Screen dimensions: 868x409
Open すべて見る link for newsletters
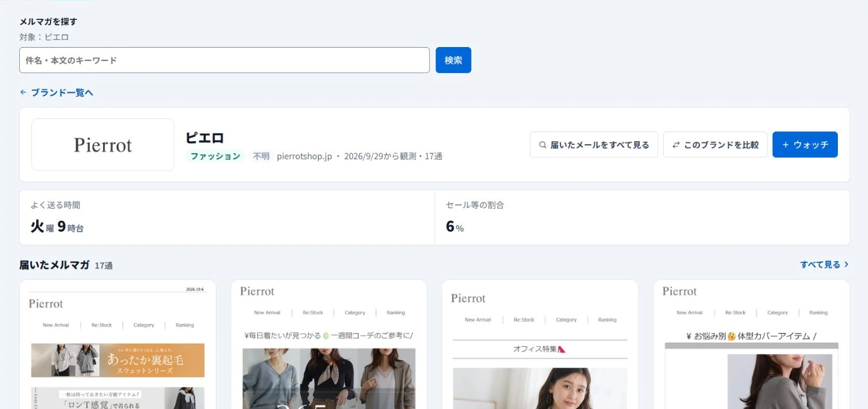pyautogui.click(x=825, y=264)
